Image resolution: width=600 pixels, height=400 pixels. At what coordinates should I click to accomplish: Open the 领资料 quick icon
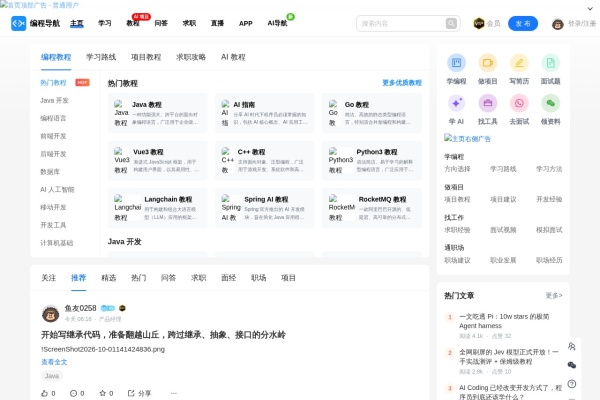pos(550,103)
